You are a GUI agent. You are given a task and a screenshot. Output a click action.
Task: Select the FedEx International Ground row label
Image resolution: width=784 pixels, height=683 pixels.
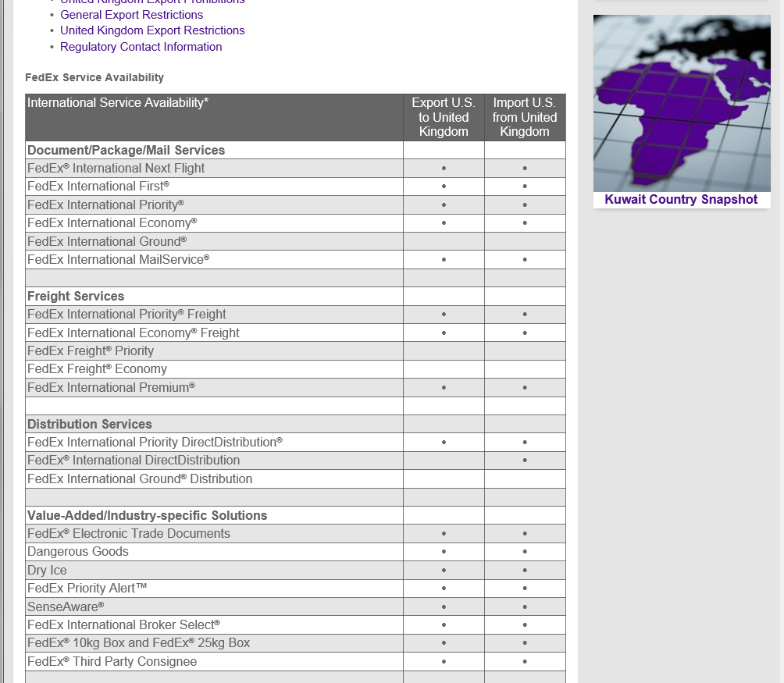[x=107, y=241]
